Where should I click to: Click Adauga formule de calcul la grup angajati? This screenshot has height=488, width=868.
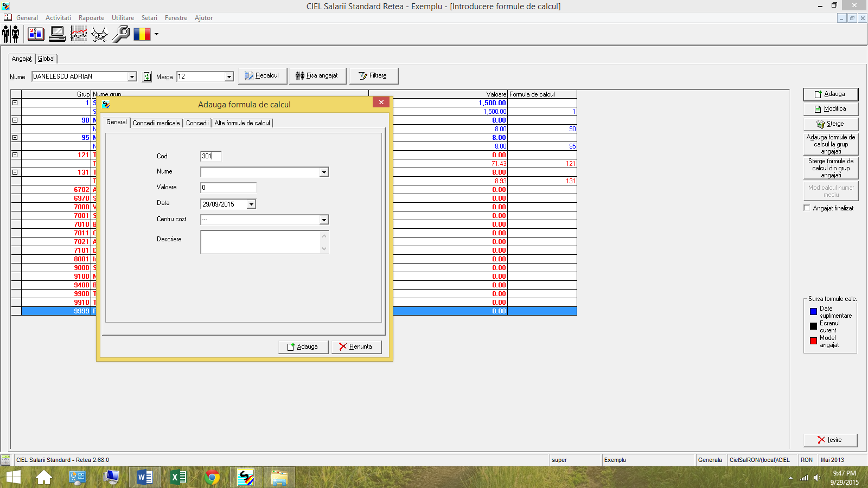(831, 144)
